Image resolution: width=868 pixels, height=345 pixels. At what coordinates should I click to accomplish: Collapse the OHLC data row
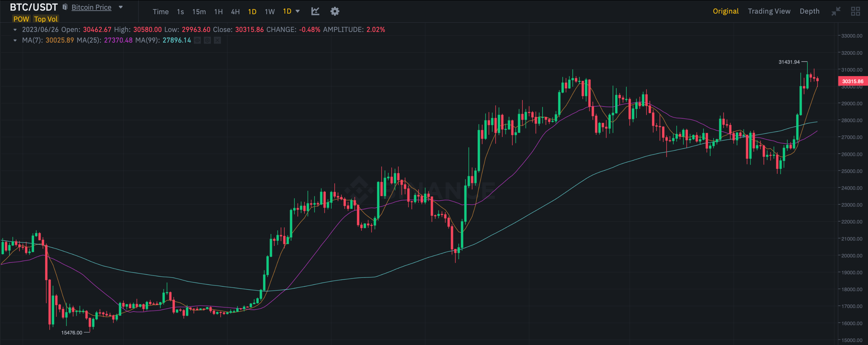(x=15, y=30)
